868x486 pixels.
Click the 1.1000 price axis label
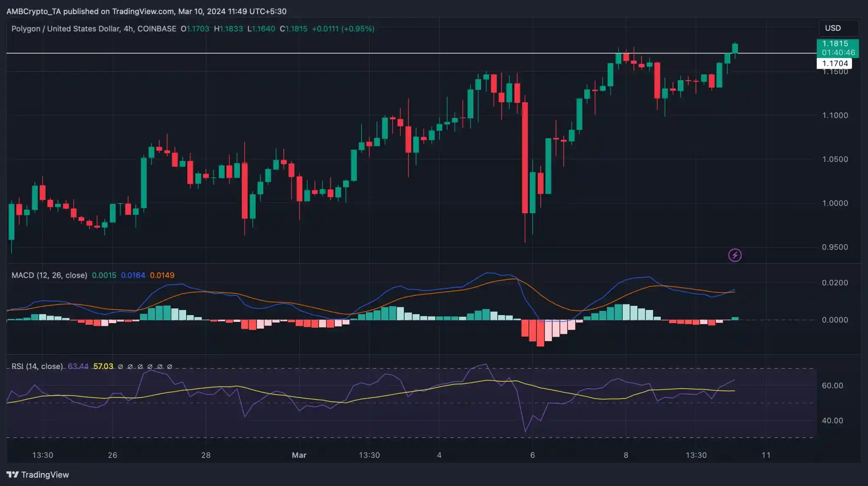click(835, 115)
